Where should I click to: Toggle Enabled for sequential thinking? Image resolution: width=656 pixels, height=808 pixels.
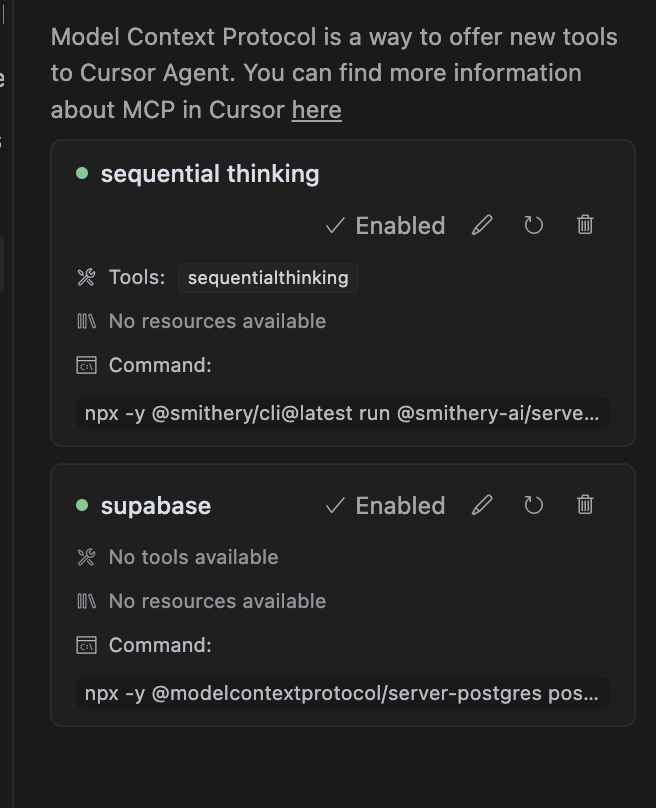(385, 226)
